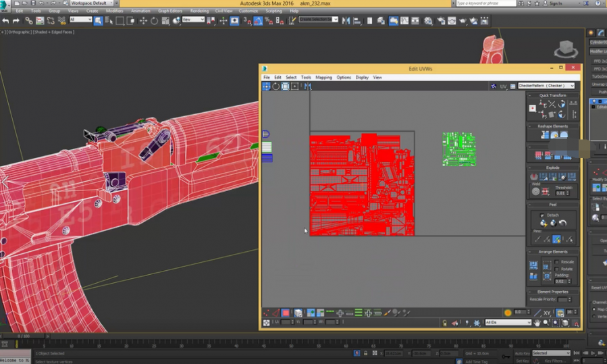Click the Quick Peel icon in Peel rollout
The height and width of the screenshot is (364, 607).
tap(544, 223)
